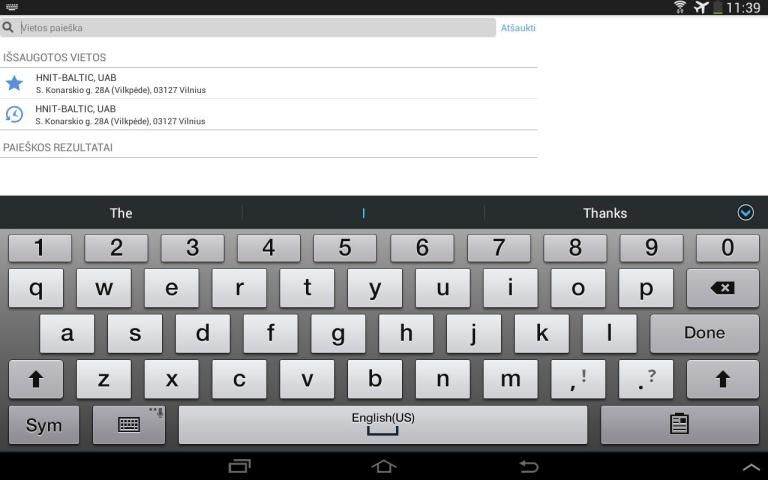Expand word suggestions with circled chevron

pyautogui.click(x=745, y=213)
